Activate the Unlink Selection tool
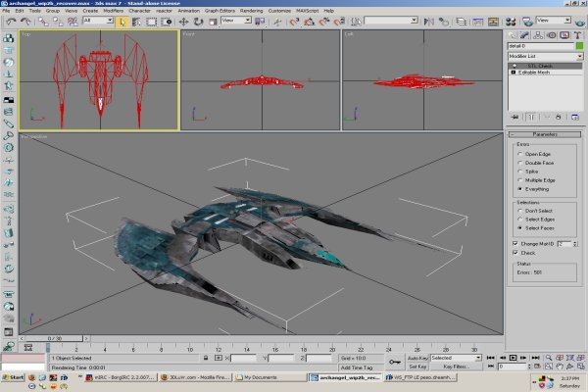Viewport: 588px width, 392px height. pos(58,22)
